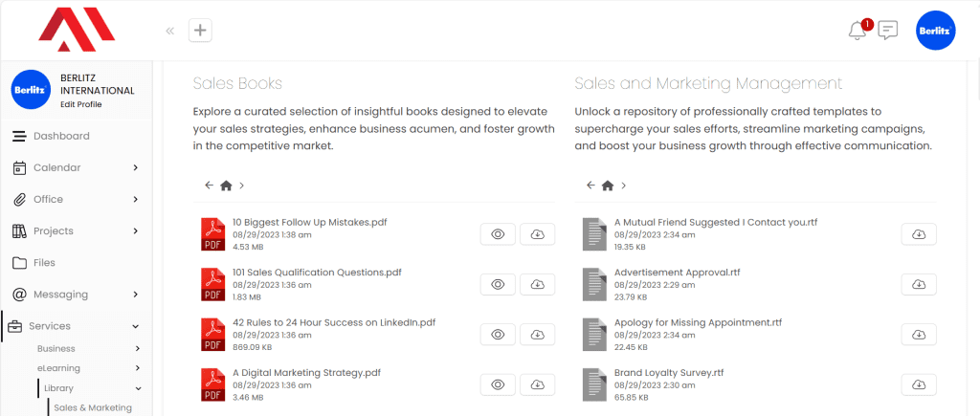980x416 pixels.
Task: Collapse the Services sidebar section
Action: click(x=136, y=326)
